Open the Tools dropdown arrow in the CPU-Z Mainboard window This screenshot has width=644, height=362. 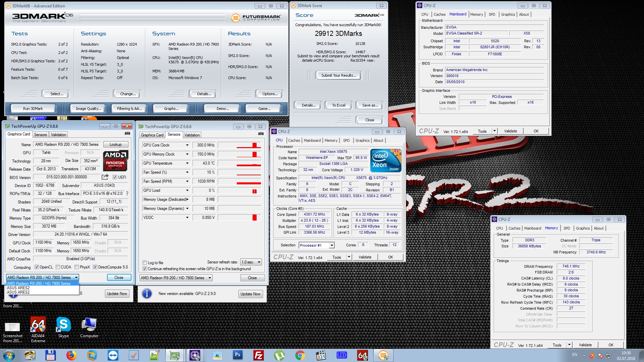pos(494,131)
